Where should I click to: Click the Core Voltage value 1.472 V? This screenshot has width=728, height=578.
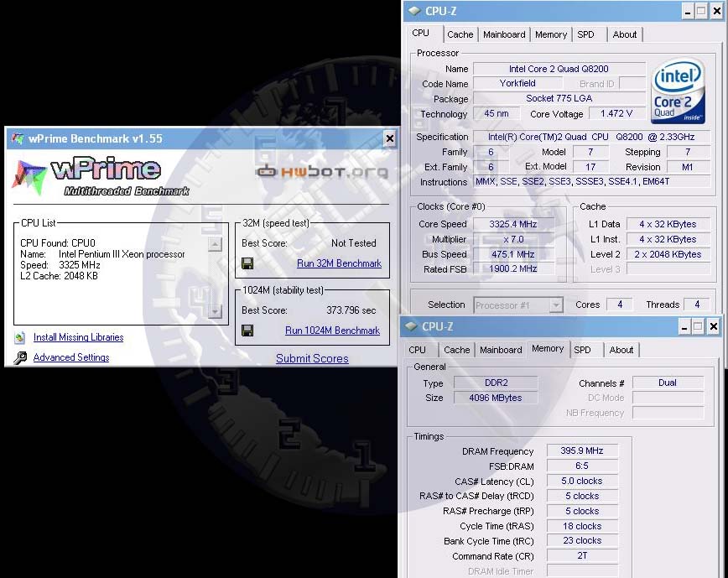[616, 113]
